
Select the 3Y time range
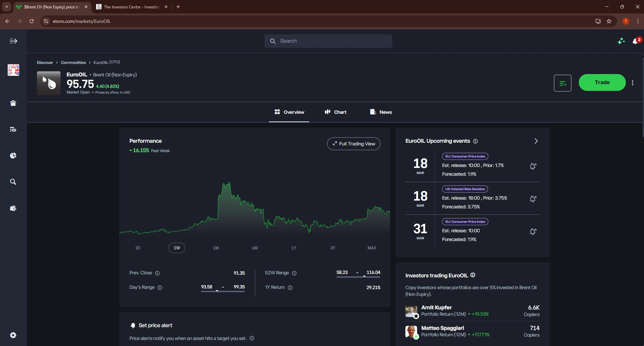click(333, 248)
